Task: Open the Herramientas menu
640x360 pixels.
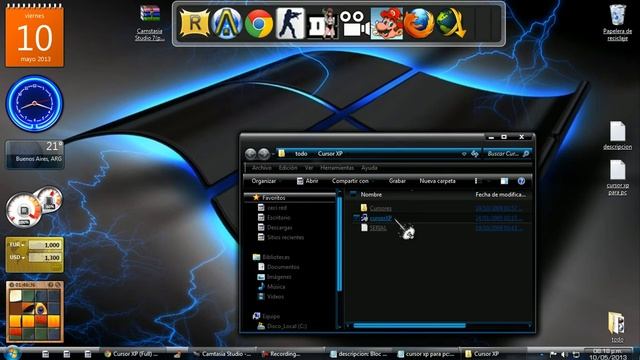Action: click(337, 168)
